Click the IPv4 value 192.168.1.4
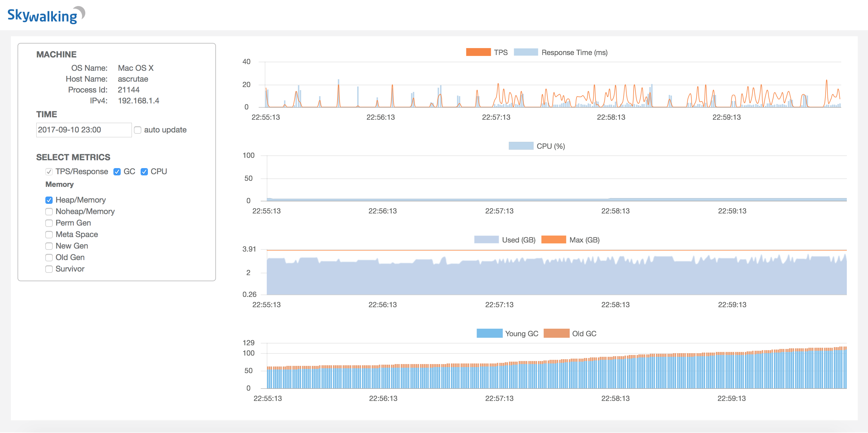Screen dimensions: 868x433 click(x=139, y=100)
